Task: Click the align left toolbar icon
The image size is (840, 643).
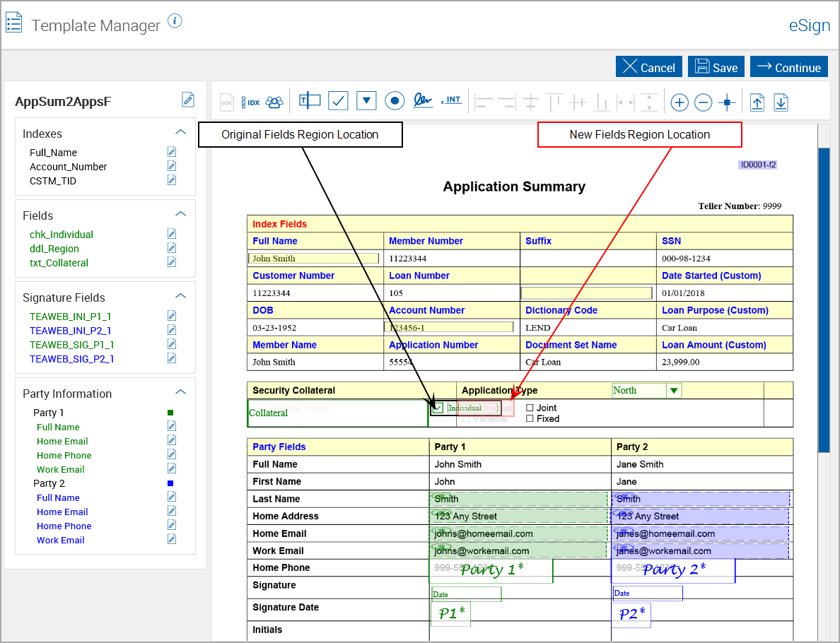Action: click(484, 102)
